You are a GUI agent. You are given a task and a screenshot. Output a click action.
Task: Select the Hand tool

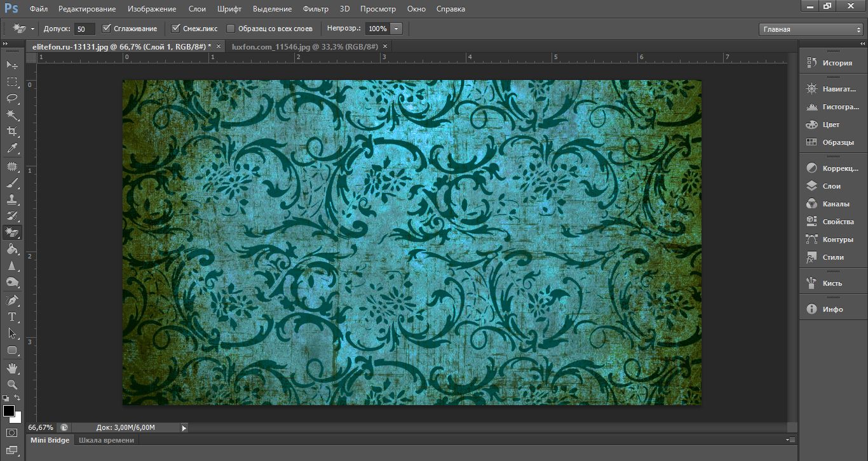pos(12,368)
